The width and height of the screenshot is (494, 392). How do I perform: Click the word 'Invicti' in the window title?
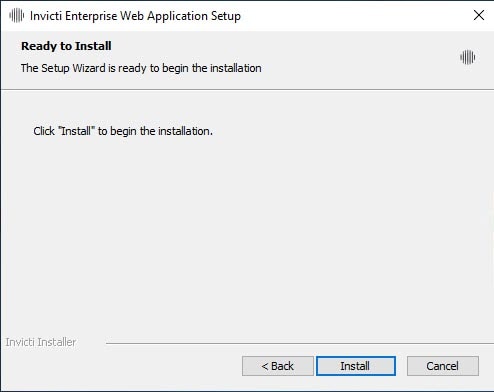tap(46, 16)
